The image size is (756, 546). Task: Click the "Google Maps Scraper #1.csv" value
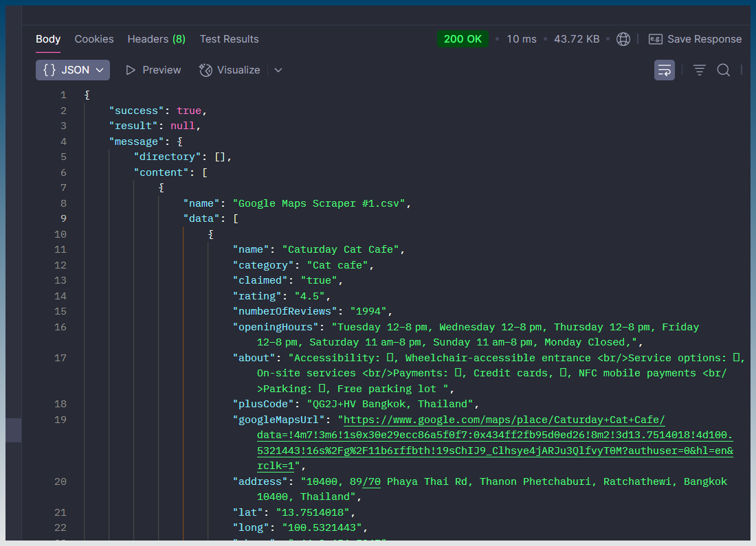[319, 203]
